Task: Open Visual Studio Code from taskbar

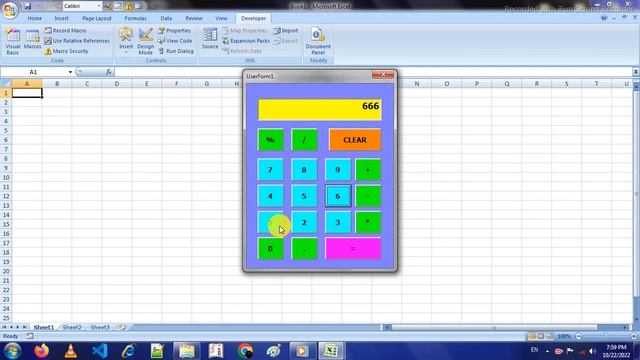Action: pyautogui.click(x=100, y=351)
